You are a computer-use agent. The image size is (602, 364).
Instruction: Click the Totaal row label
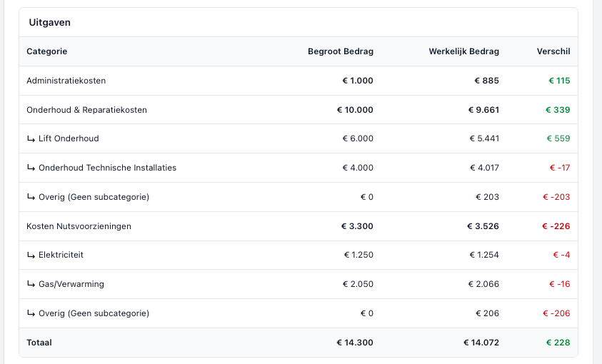pos(39,343)
